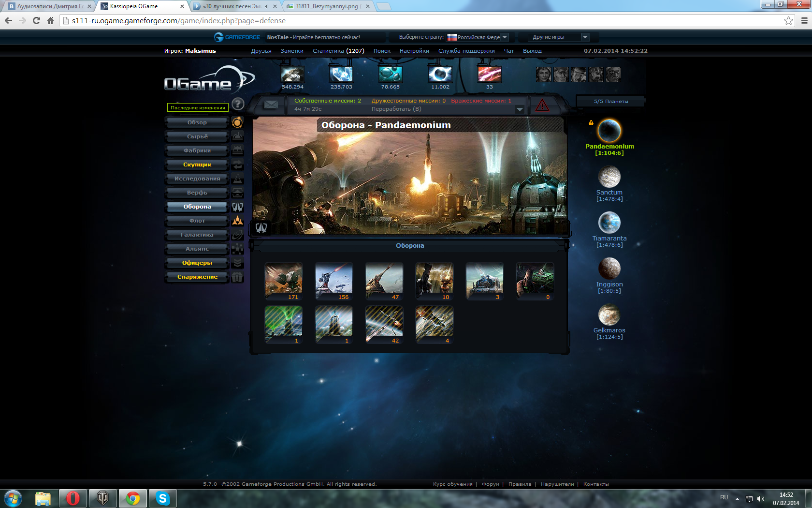
Task: Click the icon beside Скупщик menu
Action: pos(237,164)
